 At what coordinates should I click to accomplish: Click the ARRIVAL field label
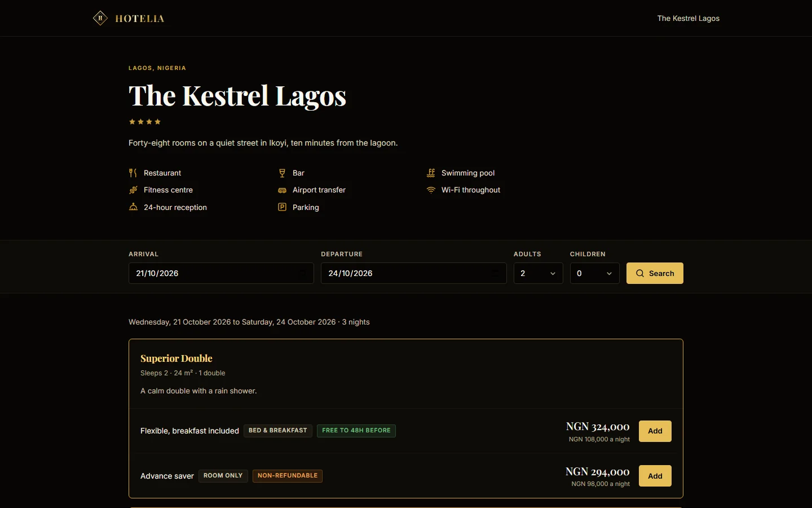(143, 254)
